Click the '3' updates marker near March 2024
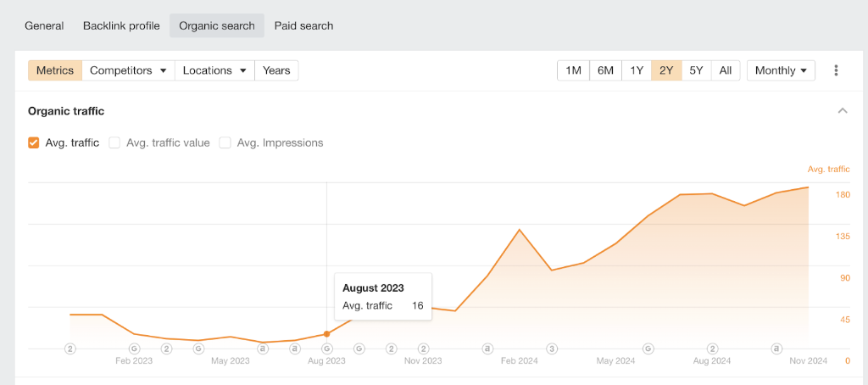Image resolution: width=868 pixels, height=385 pixels. point(552,349)
